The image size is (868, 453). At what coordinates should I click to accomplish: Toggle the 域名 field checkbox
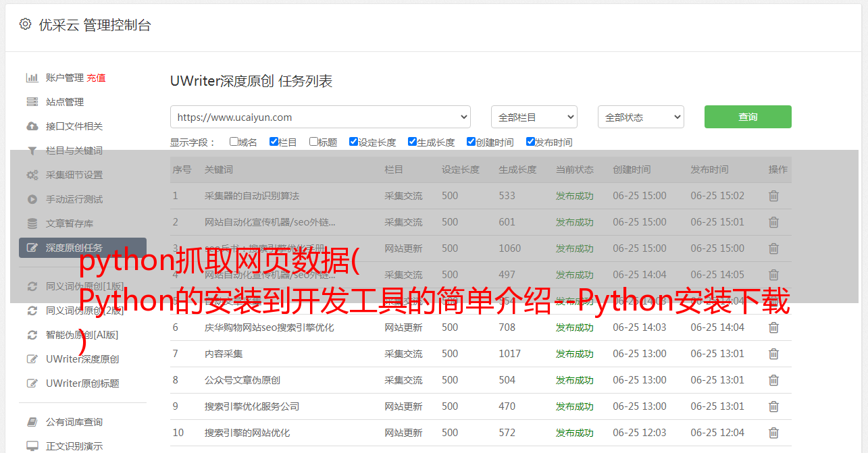click(x=234, y=142)
